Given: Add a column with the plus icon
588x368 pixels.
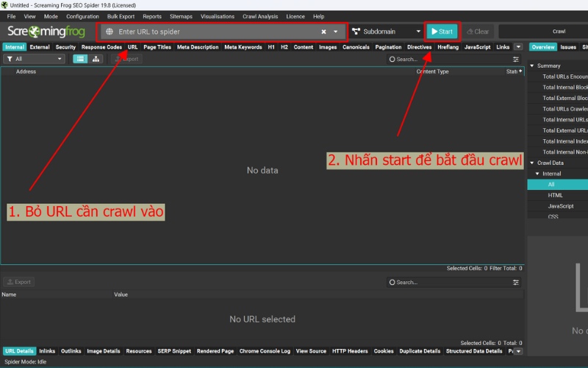Looking at the screenshot, I should [x=520, y=71].
